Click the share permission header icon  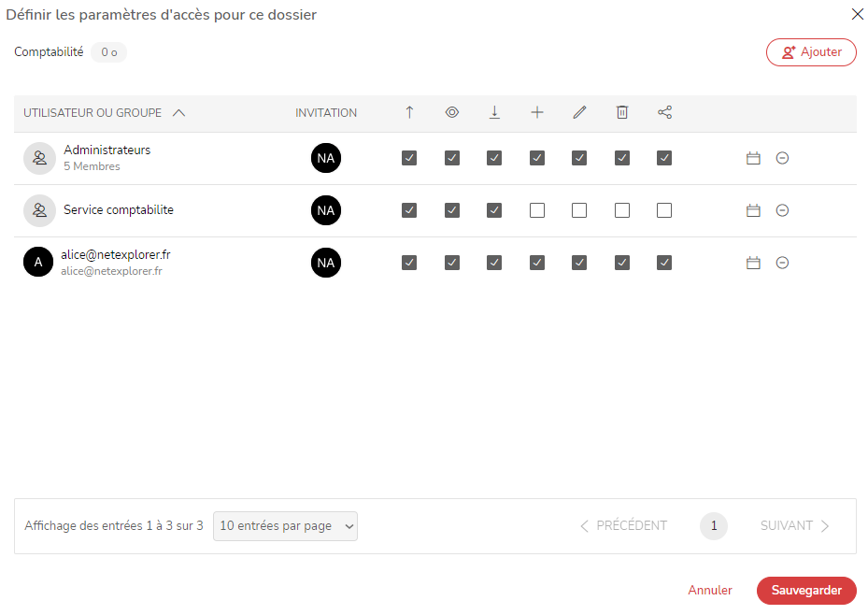pos(664,112)
